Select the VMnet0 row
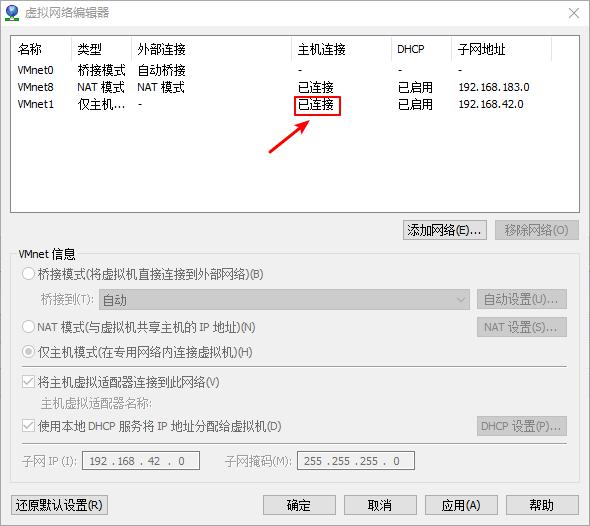The height and width of the screenshot is (526, 590). pyautogui.click(x=295, y=70)
